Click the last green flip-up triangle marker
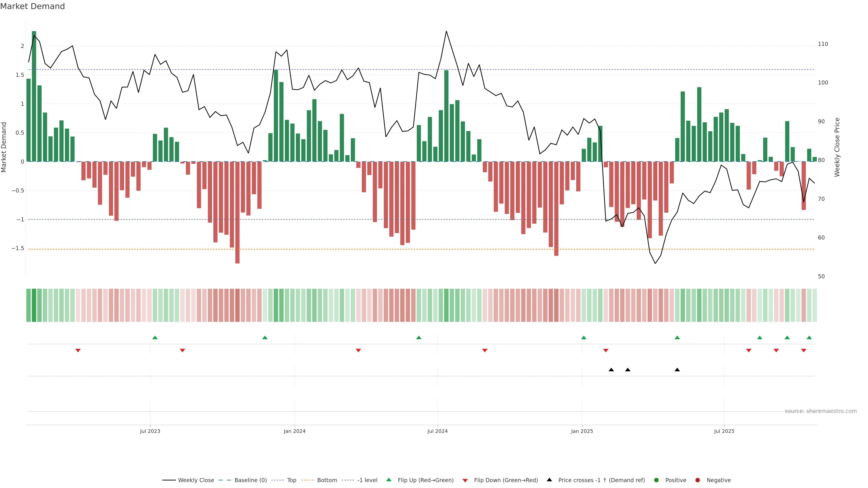Viewport: 868px width, 488px height. coord(809,338)
